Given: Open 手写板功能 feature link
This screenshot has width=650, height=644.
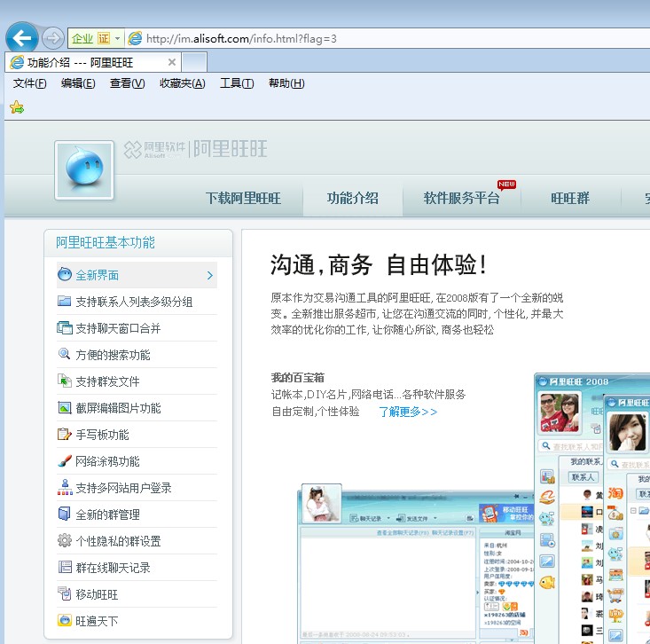Looking at the screenshot, I should 102,435.
